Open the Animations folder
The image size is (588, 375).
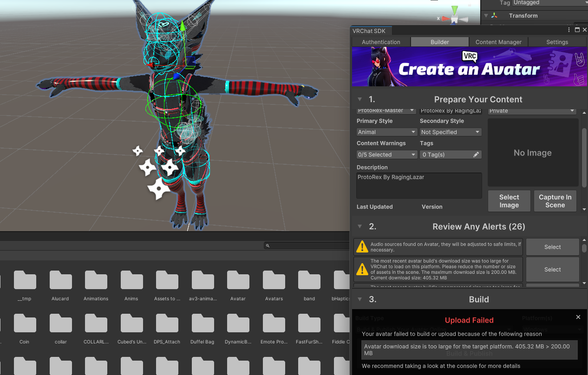pos(96,281)
